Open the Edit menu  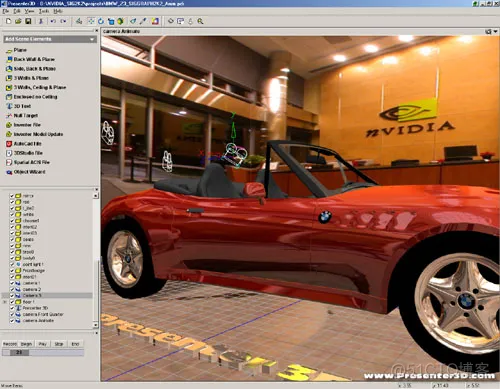coord(17,11)
